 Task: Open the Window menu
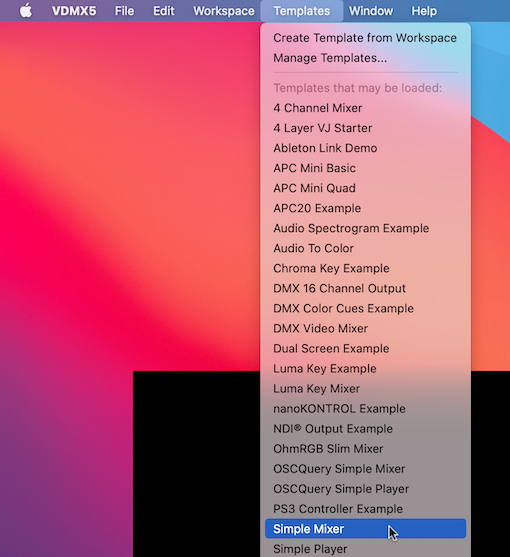point(371,11)
